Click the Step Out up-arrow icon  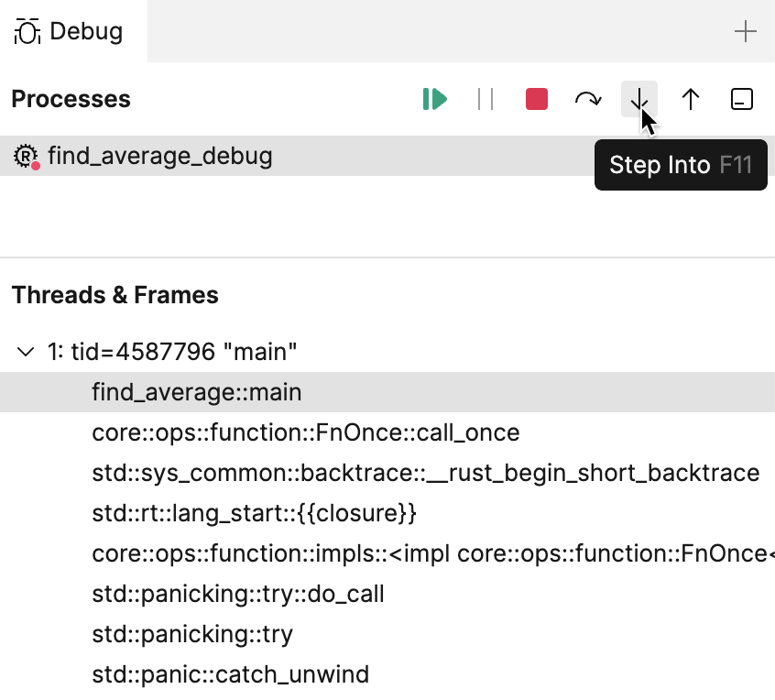click(691, 99)
